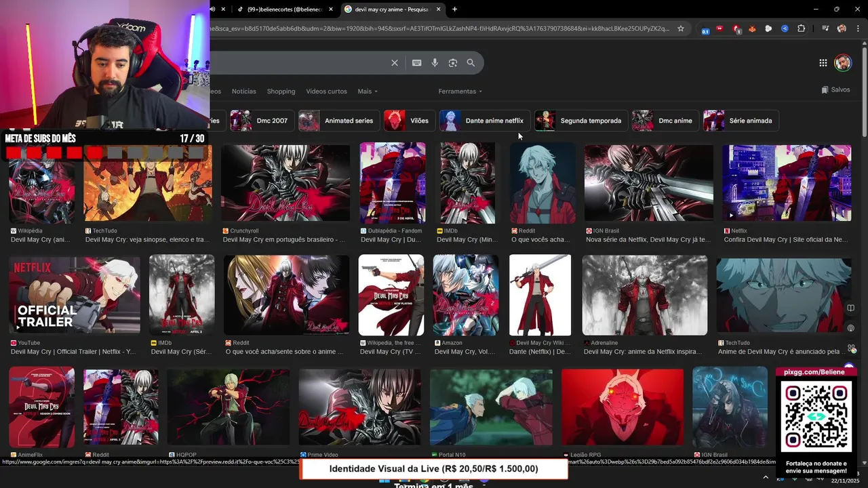This screenshot has width=868, height=488.
Task: Switch to the belienecortes TikTok tab
Action: (x=285, y=9)
